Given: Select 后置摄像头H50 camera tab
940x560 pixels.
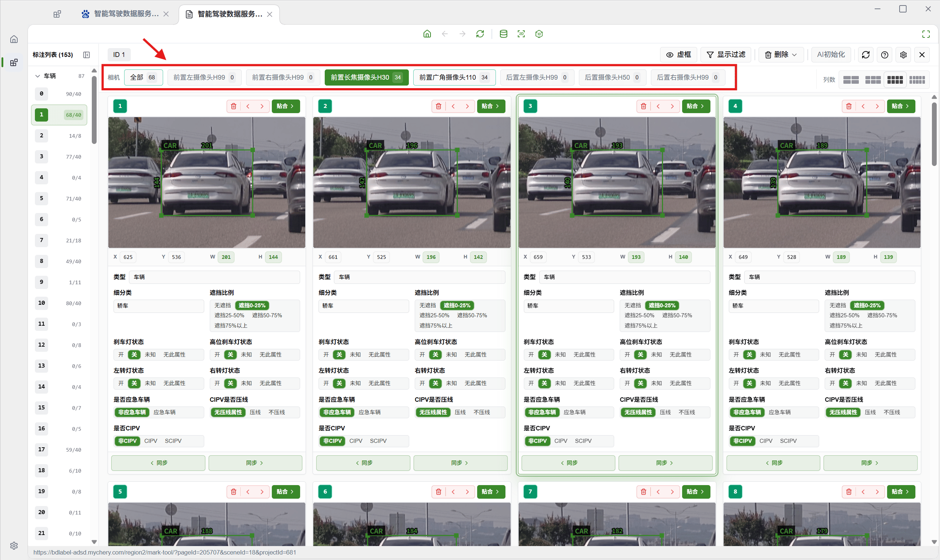Looking at the screenshot, I should [x=612, y=77].
